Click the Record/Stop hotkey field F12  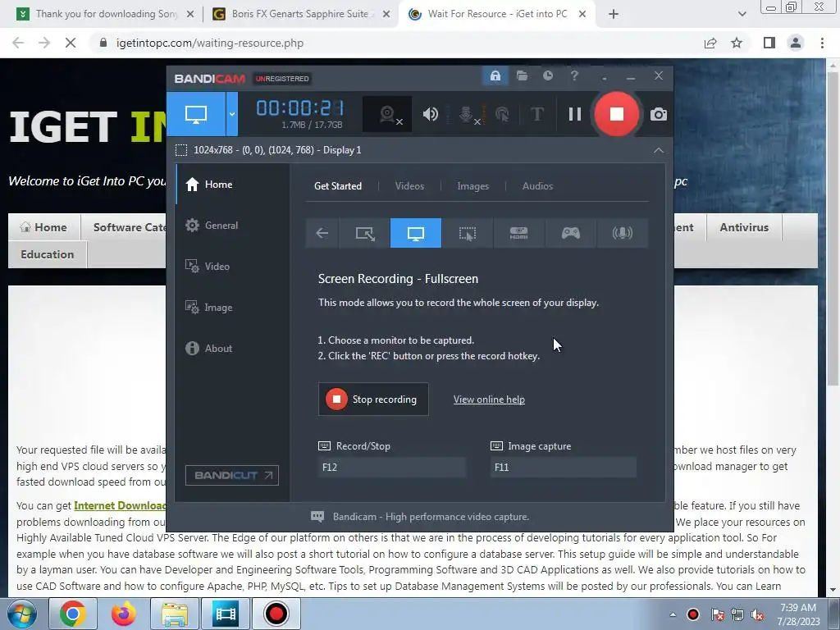[x=391, y=467]
